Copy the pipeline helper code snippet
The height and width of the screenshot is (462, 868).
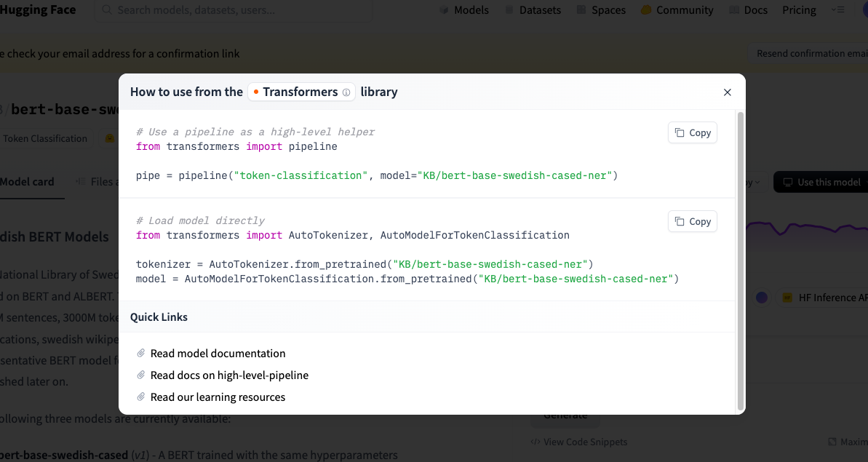(x=693, y=133)
